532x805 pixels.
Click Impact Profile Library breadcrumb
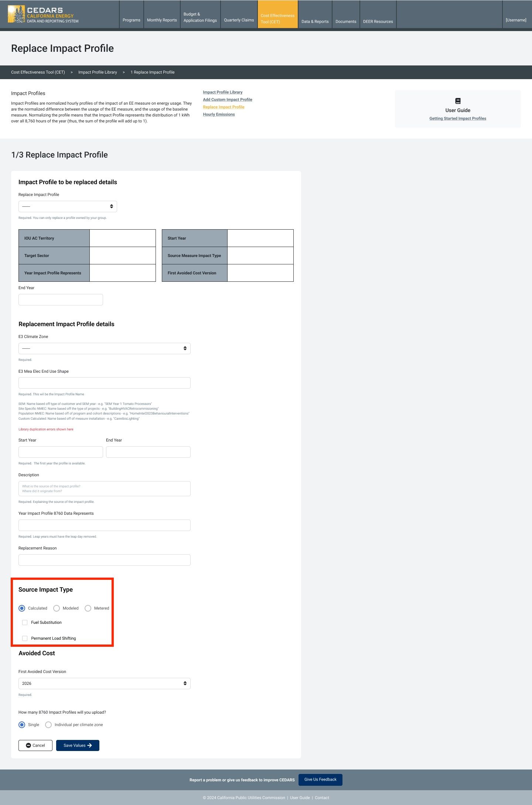98,72
